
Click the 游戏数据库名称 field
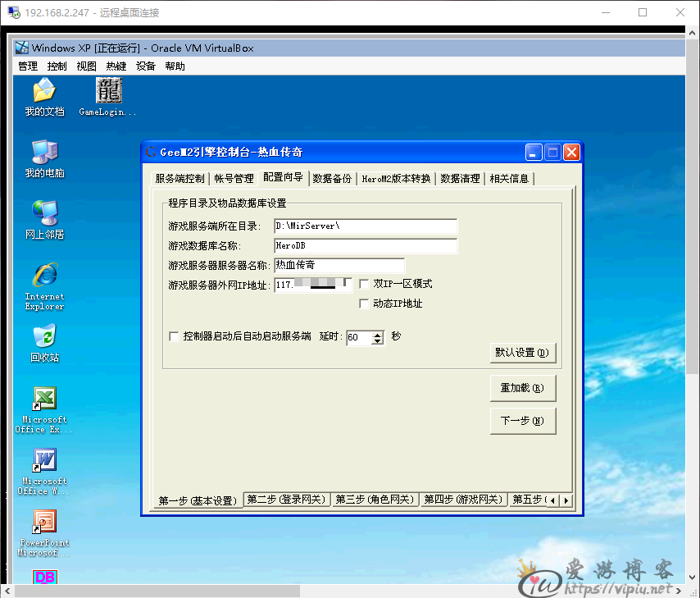point(366,246)
